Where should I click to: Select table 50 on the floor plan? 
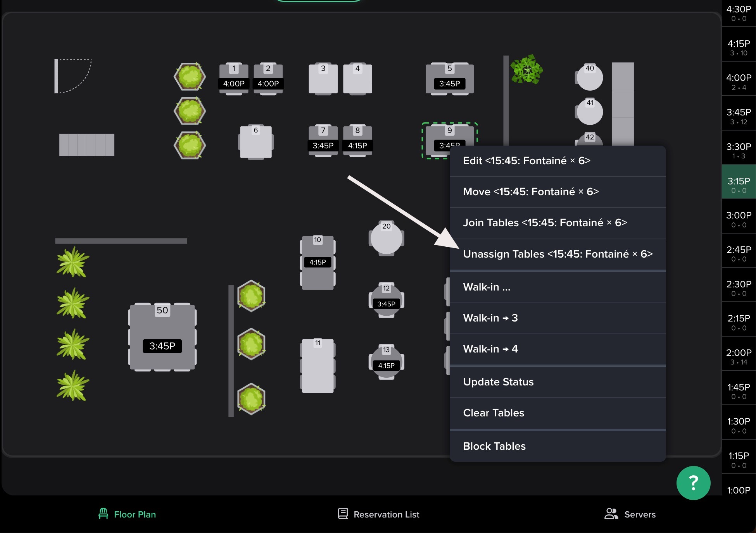point(162,336)
